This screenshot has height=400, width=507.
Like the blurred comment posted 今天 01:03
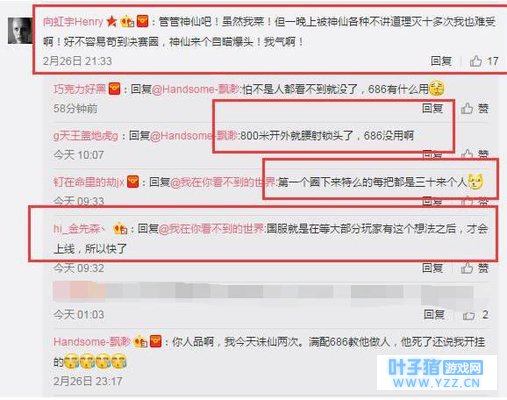[475, 315]
